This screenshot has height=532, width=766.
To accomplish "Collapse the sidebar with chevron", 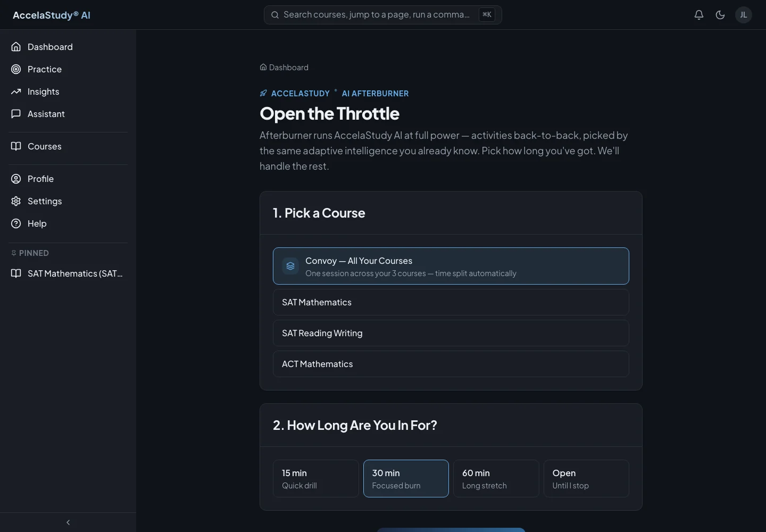I will [x=68, y=522].
